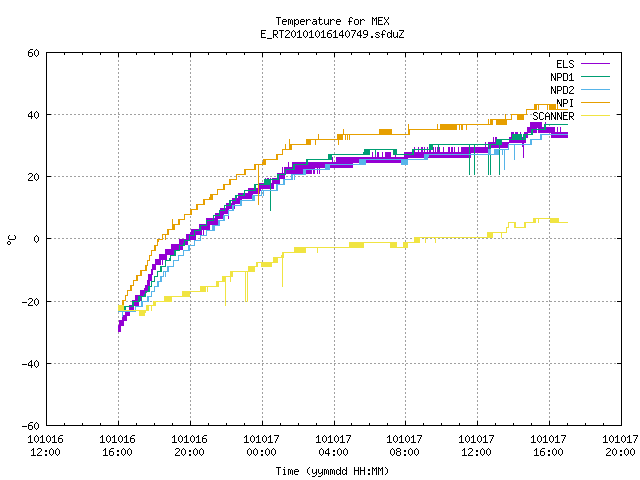Click the x-axis tick 101017 04:00
This screenshot has width=640, height=480.
pyautogui.click(x=333, y=446)
